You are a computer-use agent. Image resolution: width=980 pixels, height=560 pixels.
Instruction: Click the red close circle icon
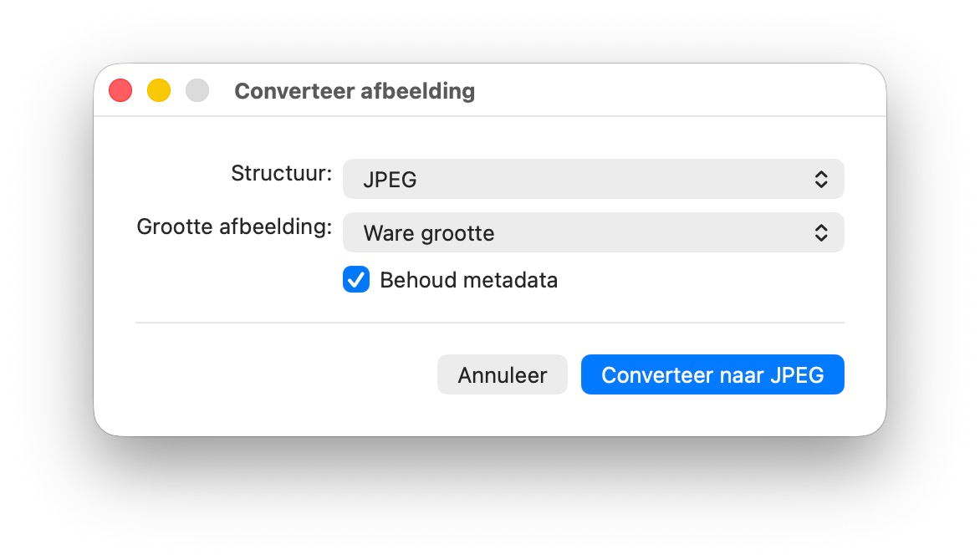(x=120, y=89)
